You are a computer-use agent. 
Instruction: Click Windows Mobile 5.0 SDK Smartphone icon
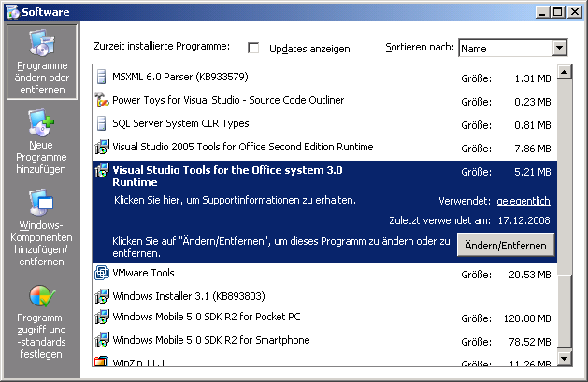click(x=102, y=340)
